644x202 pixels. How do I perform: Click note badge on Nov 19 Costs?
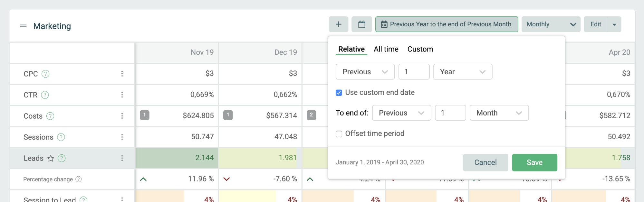click(x=145, y=115)
